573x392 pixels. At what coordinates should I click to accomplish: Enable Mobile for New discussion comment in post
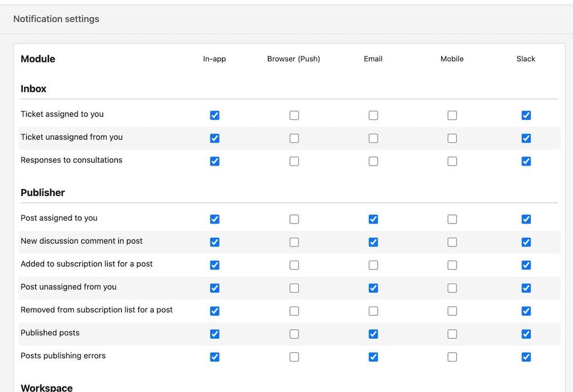click(452, 242)
